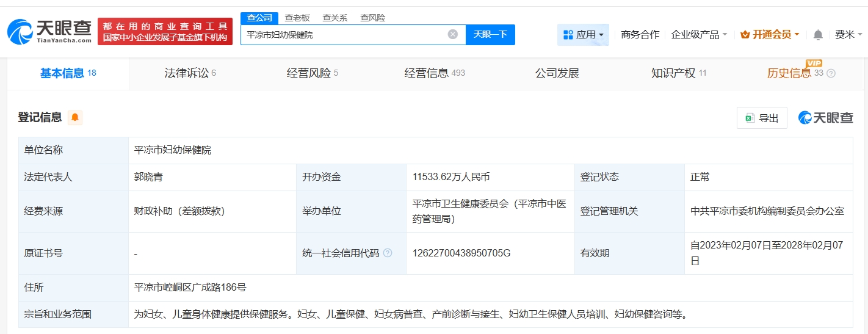The image size is (868, 334).
Task: Switch to the 经营风险 tab
Action: pos(312,73)
